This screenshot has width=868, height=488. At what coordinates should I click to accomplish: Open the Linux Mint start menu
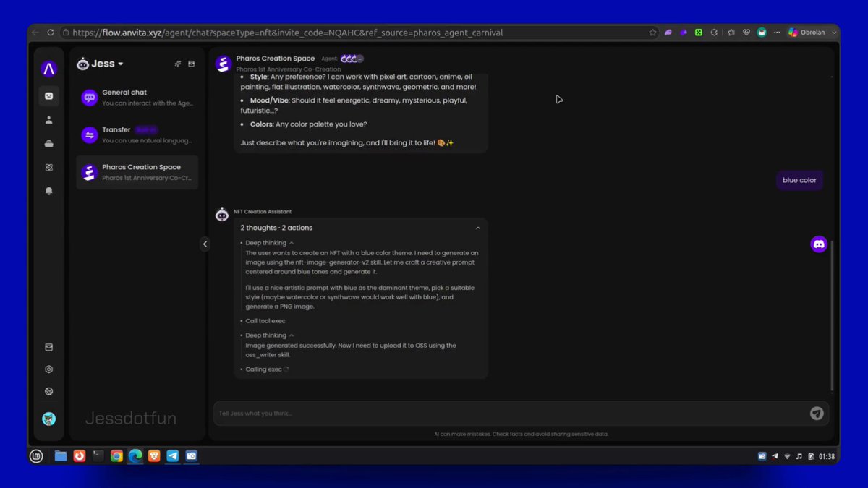tap(36, 455)
